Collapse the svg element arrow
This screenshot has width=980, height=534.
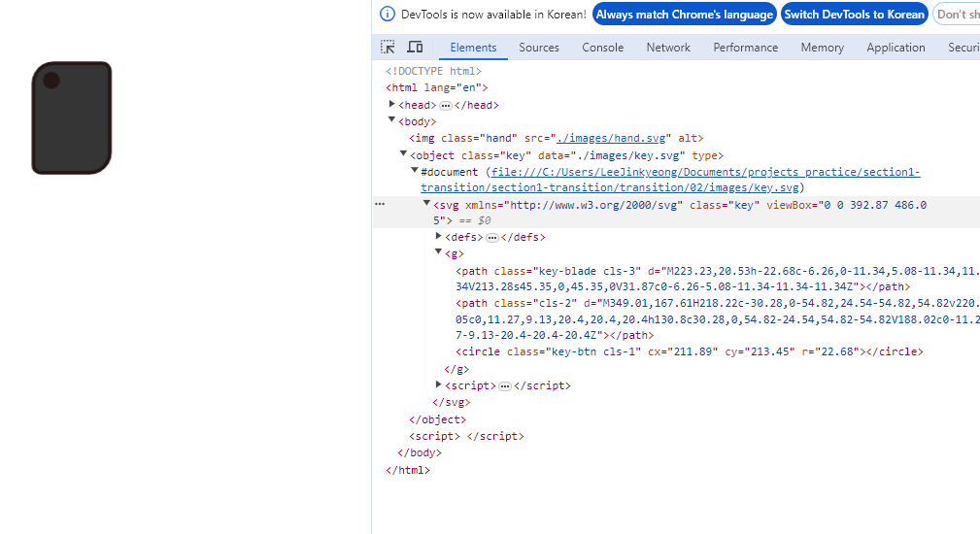[x=426, y=203]
